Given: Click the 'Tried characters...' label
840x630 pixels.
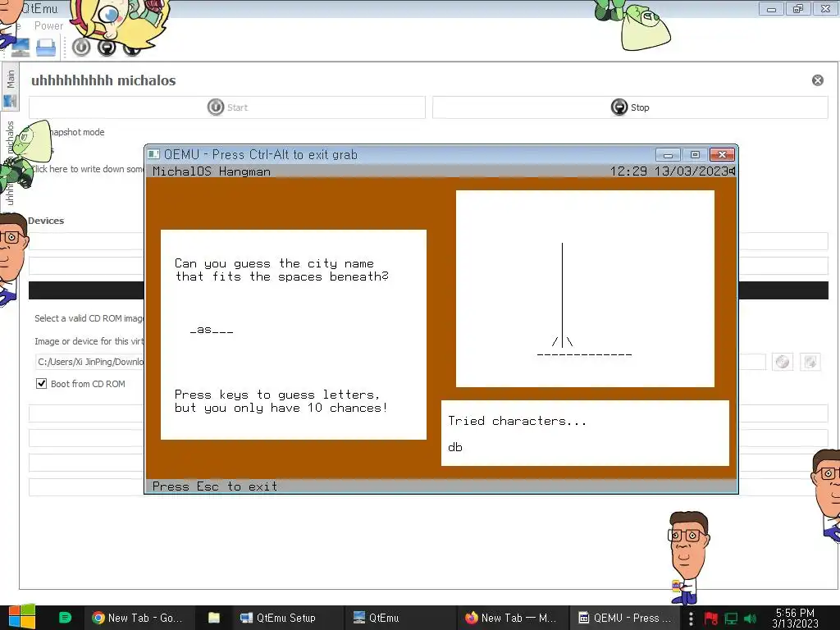Looking at the screenshot, I should 517,421.
